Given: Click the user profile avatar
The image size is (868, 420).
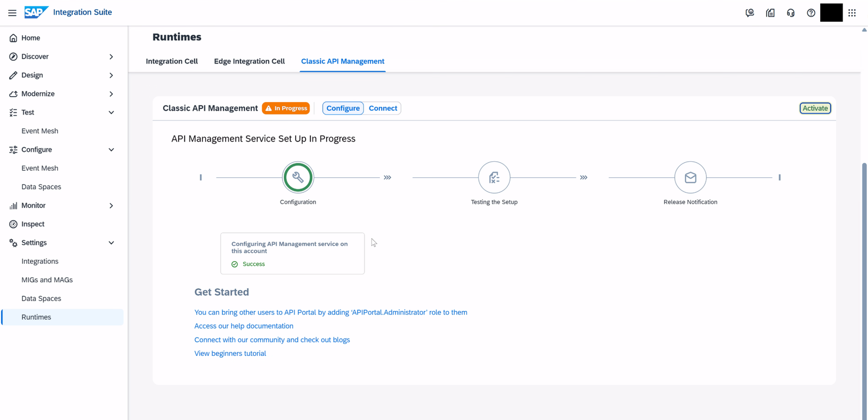Looking at the screenshot, I should tap(831, 12).
